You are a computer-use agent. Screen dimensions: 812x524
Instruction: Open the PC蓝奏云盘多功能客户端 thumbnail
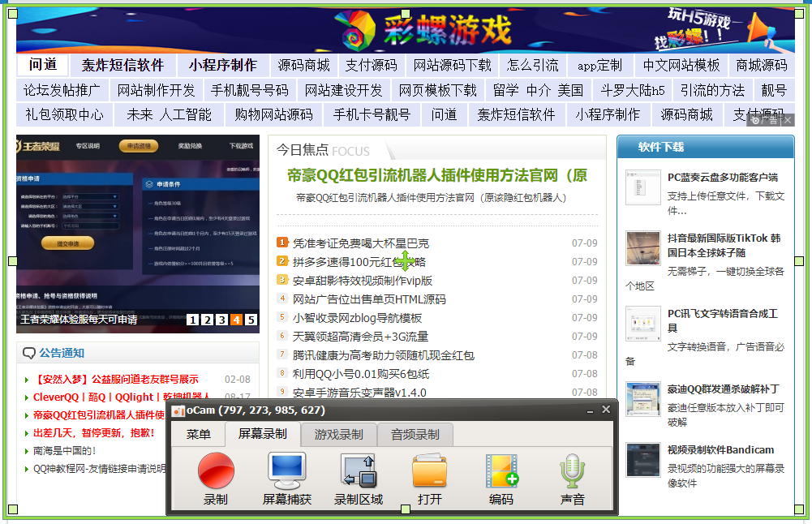(643, 187)
